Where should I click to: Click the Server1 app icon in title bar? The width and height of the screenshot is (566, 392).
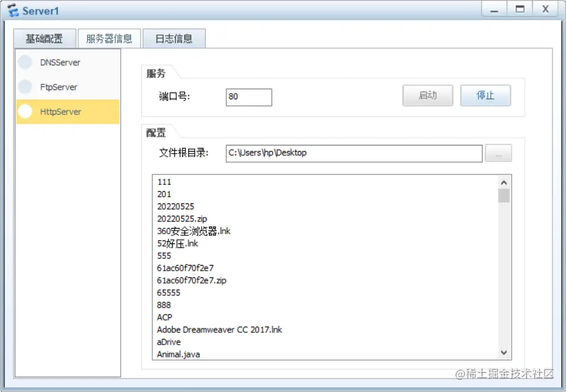[x=12, y=10]
